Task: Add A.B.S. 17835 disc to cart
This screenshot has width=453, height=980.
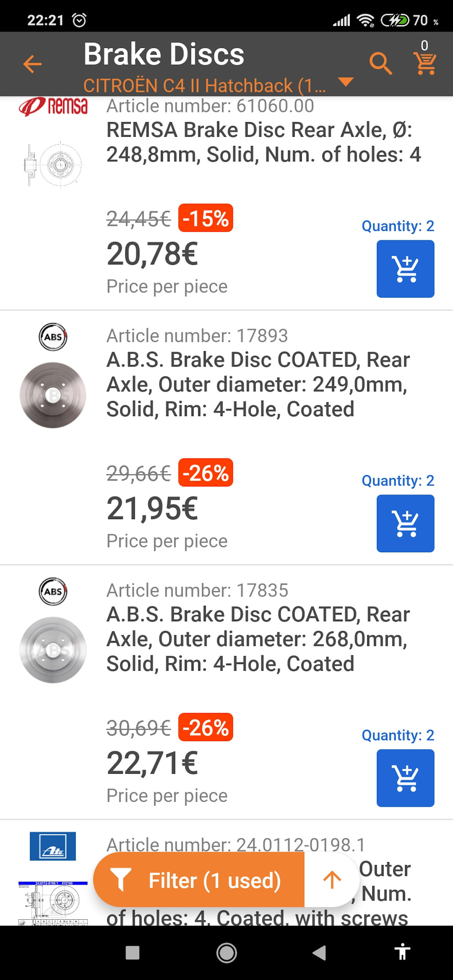Action: coord(406,778)
